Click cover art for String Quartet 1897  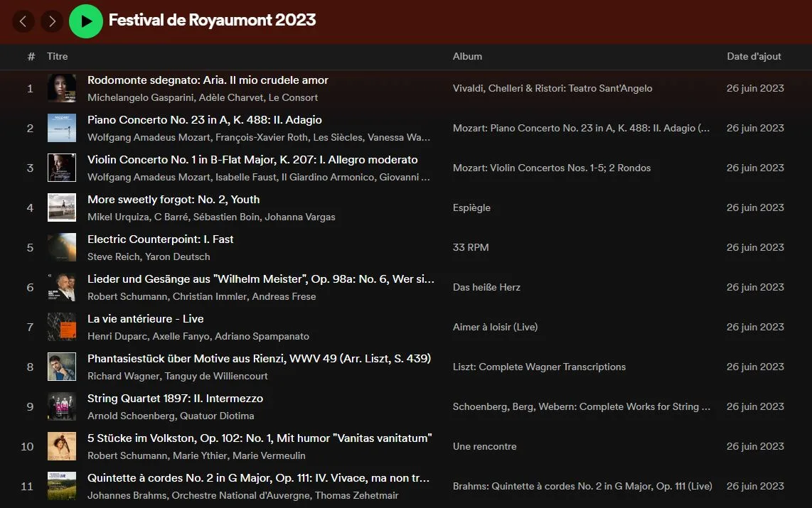click(x=62, y=406)
